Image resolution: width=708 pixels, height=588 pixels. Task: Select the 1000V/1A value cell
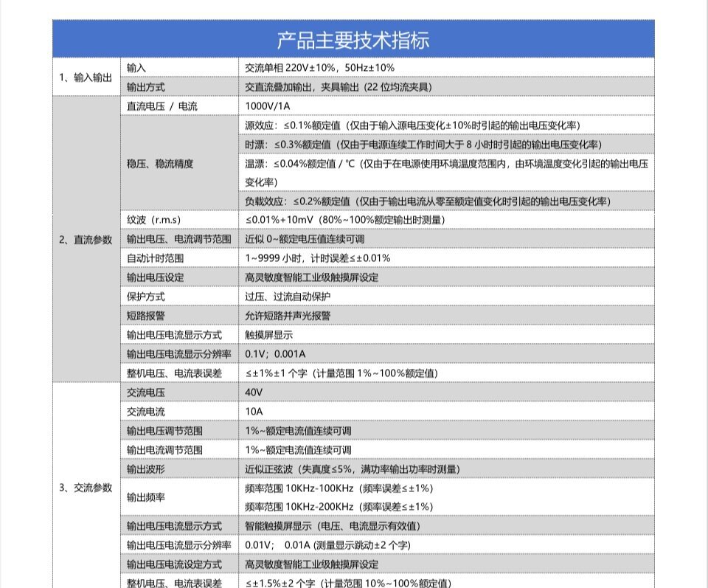point(447,106)
